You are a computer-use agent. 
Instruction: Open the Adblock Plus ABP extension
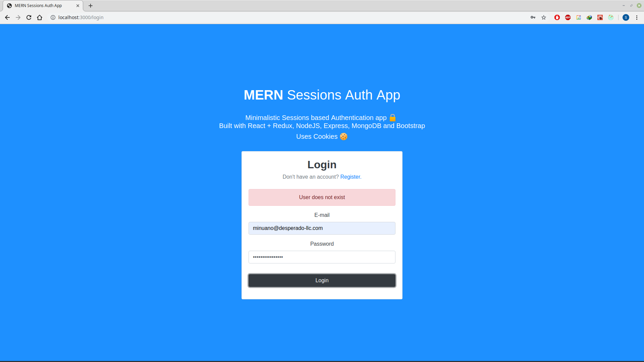[x=568, y=17]
